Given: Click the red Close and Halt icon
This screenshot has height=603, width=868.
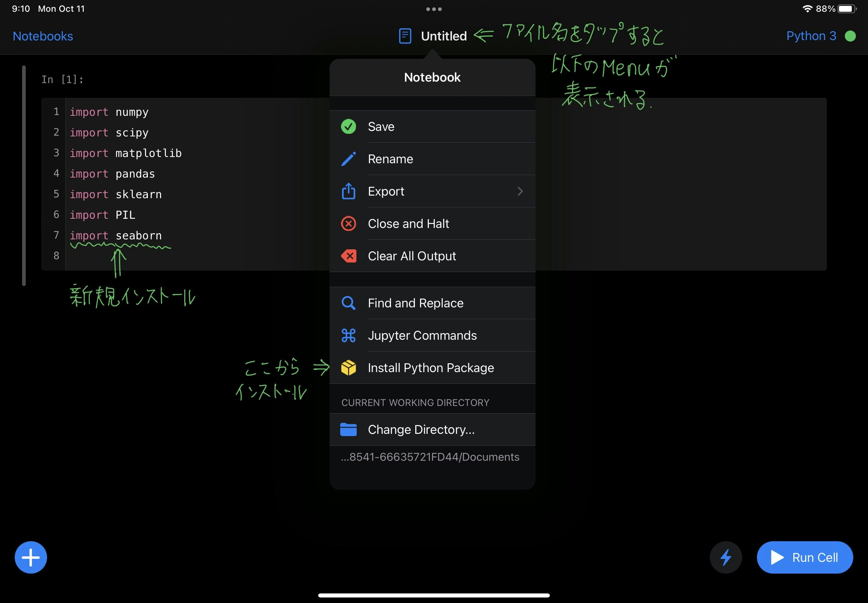Looking at the screenshot, I should (x=348, y=224).
